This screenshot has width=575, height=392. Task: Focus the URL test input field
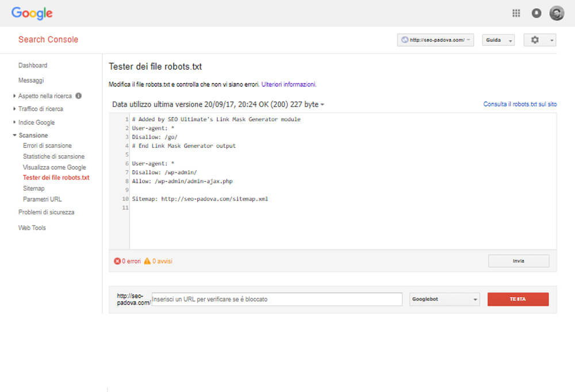277,299
